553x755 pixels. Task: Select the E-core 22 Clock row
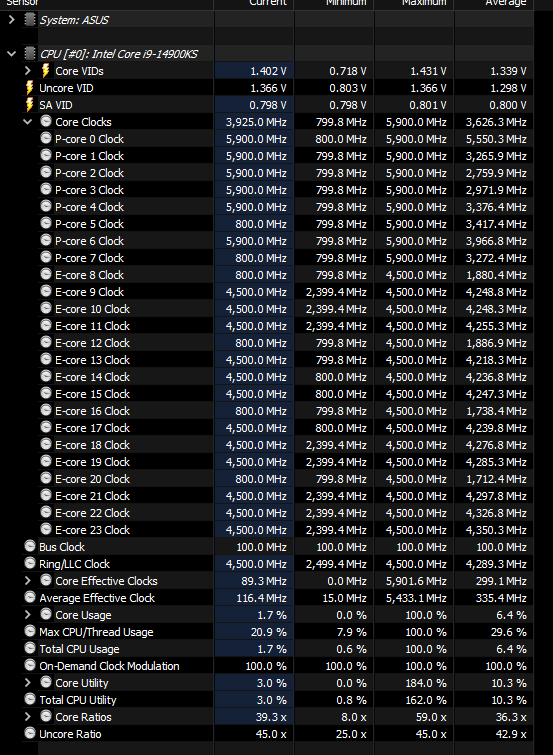point(286,513)
